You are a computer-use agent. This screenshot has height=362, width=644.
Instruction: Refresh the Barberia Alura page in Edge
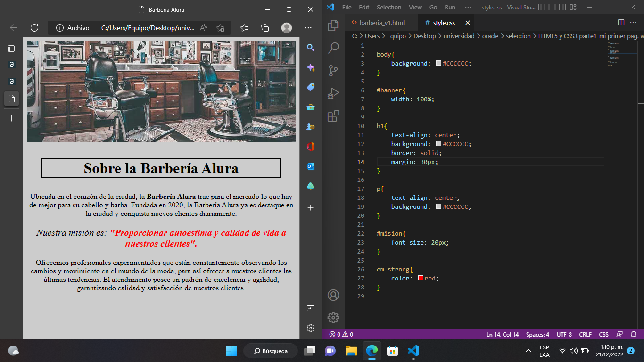(x=34, y=28)
